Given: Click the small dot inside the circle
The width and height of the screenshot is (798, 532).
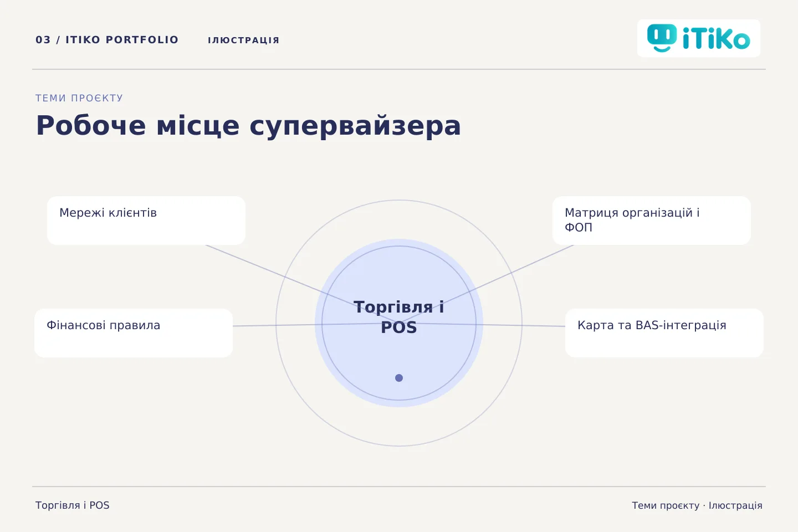Looking at the screenshot, I should point(399,378).
